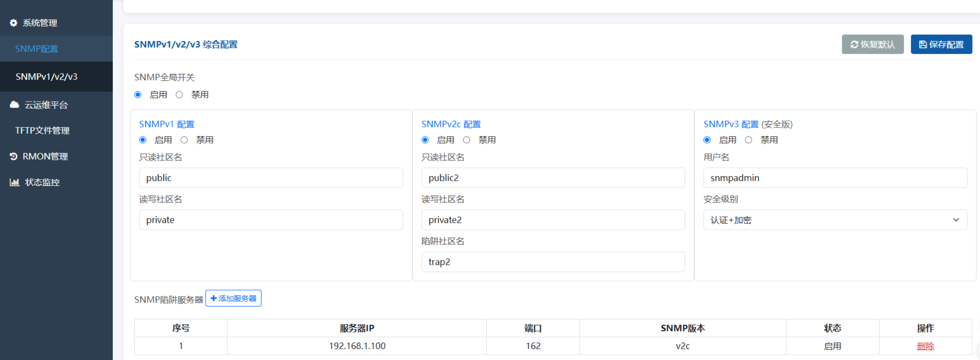Click the plus icon on 添加服务器 button
980x360 pixels.
coord(213,298)
